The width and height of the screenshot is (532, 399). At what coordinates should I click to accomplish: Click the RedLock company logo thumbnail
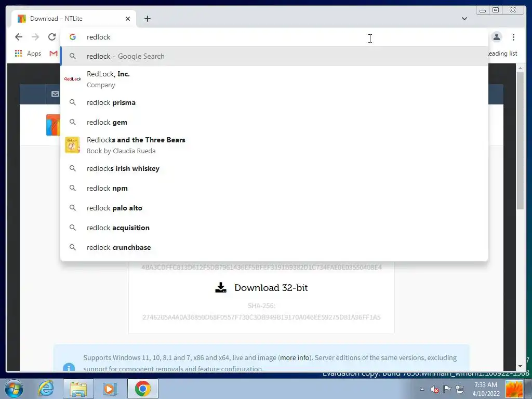pos(73,79)
